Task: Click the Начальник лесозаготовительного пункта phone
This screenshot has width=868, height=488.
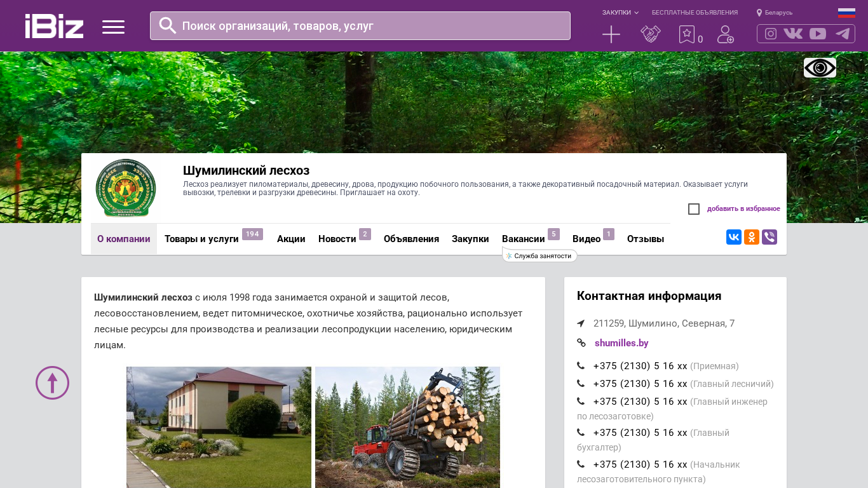Action: coord(641,464)
